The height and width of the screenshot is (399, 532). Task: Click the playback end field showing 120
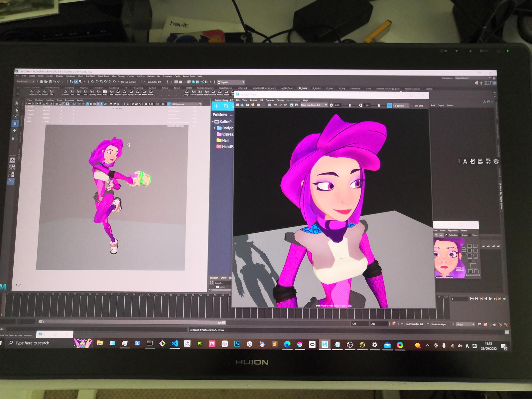pos(359,324)
